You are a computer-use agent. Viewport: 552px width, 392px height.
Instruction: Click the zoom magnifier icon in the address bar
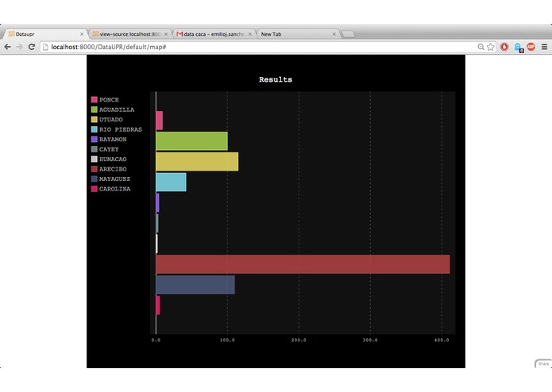tap(481, 47)
